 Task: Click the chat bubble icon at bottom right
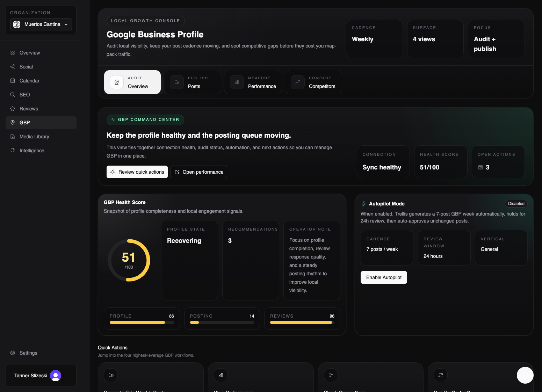click(x=525, y=375)
